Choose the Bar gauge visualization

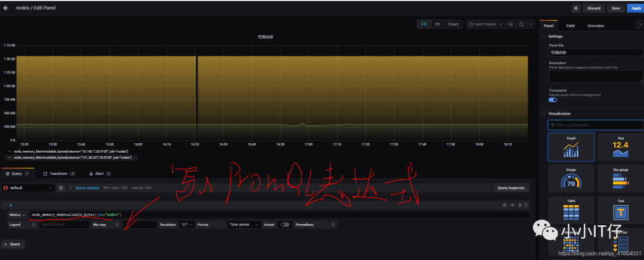pos(621,179)
